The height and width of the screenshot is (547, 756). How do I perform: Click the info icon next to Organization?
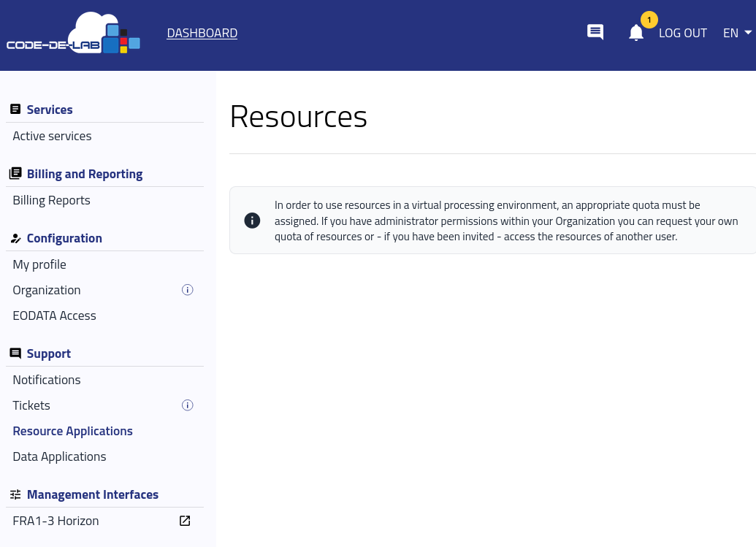[188, 290]
